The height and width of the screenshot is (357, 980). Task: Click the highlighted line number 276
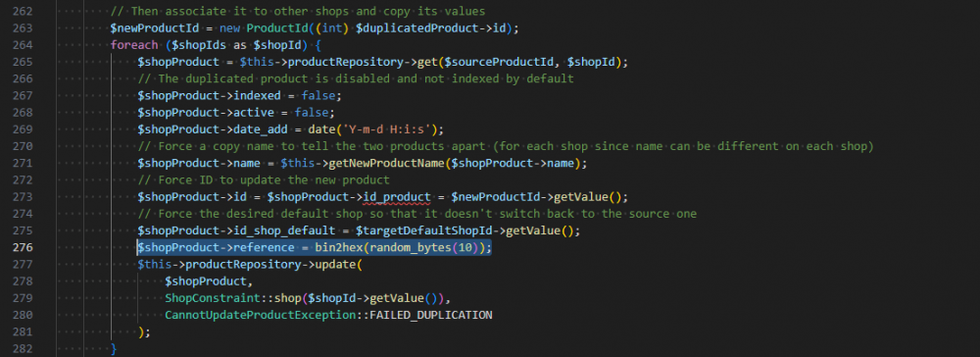pyautogui.click(x=22, y=247)
